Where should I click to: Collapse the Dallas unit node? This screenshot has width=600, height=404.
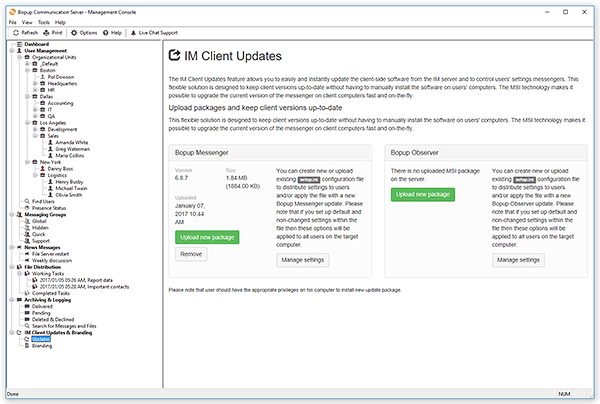click(27, 96)
